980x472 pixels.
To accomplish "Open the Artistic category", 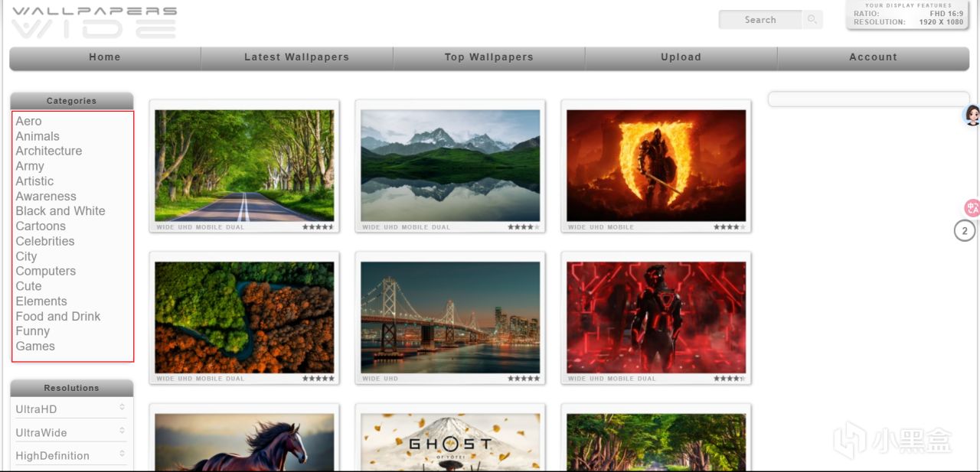I will coord(35,181).
